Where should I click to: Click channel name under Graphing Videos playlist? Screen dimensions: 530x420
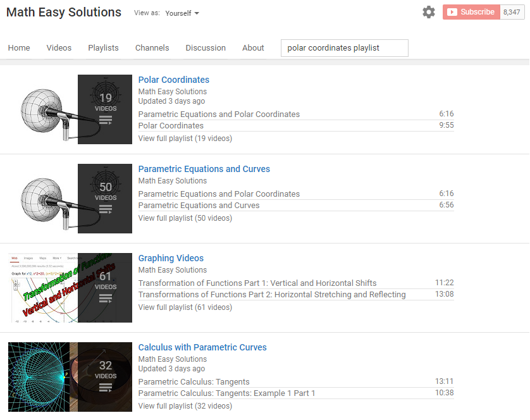[173, 270]
